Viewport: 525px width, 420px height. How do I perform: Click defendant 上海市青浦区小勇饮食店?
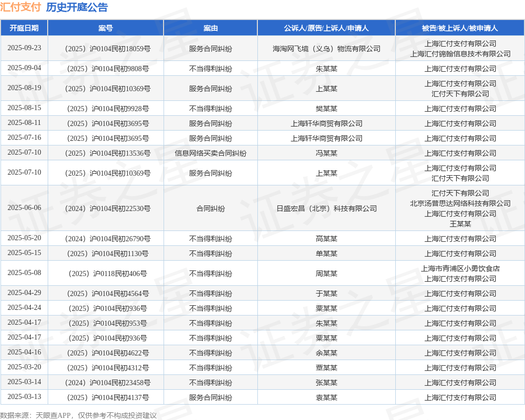(460, 268)
